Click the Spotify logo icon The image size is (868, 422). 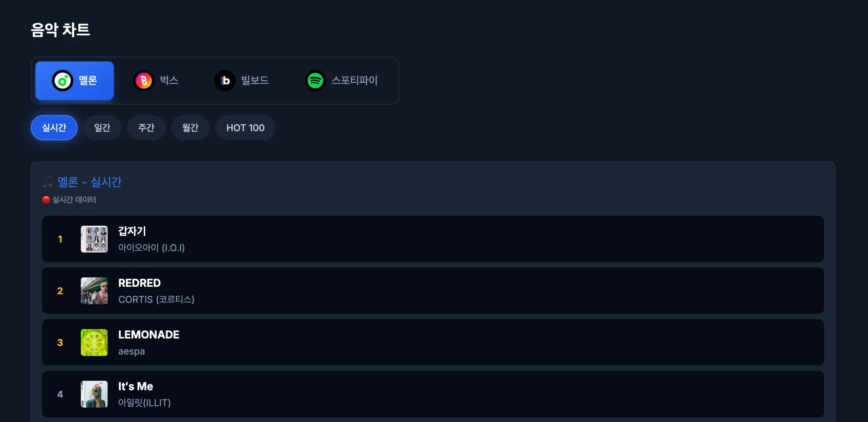pos(315,81)
